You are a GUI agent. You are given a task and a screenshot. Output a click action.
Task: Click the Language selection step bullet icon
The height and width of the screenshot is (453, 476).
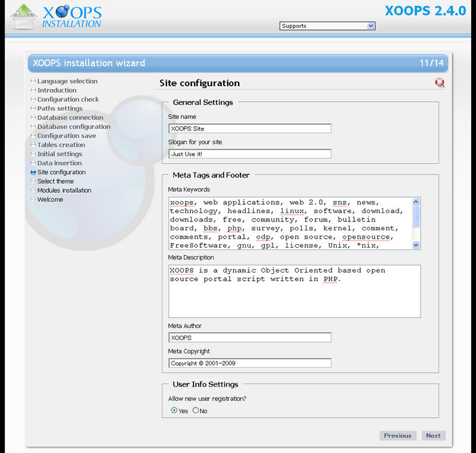click(x=33, y=82)
